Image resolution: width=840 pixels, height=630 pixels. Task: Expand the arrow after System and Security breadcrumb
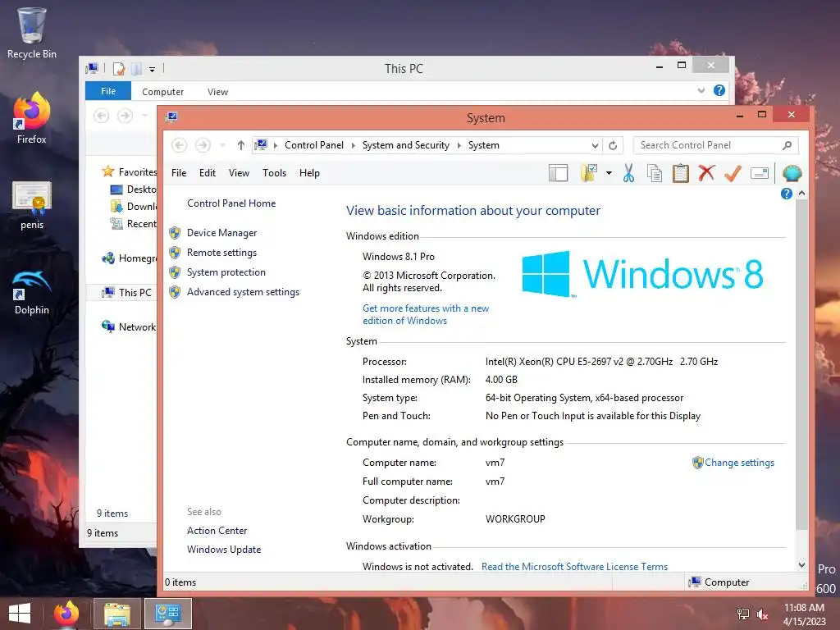459,145
